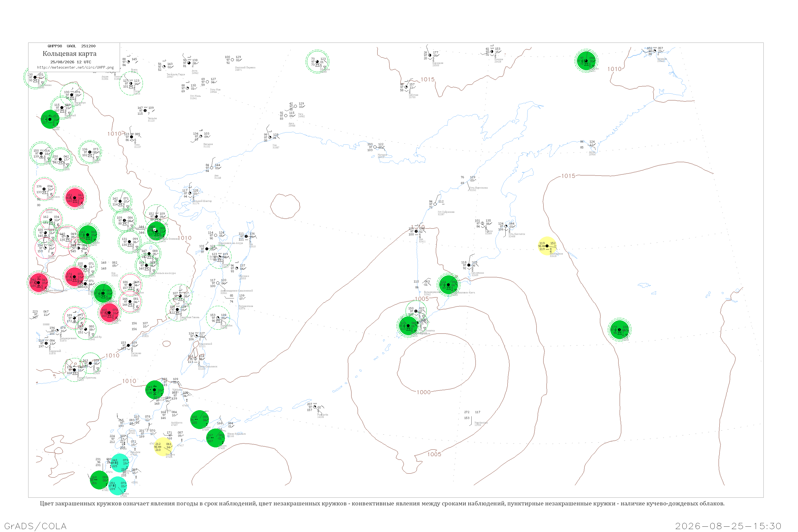Click the green circle showing 096 and 30
The height and width of the screenshot is (532, 798).
[586, 61]
